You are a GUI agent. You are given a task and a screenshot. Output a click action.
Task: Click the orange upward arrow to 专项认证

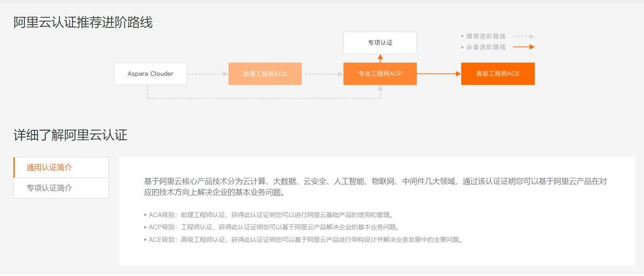pos(380,58)
